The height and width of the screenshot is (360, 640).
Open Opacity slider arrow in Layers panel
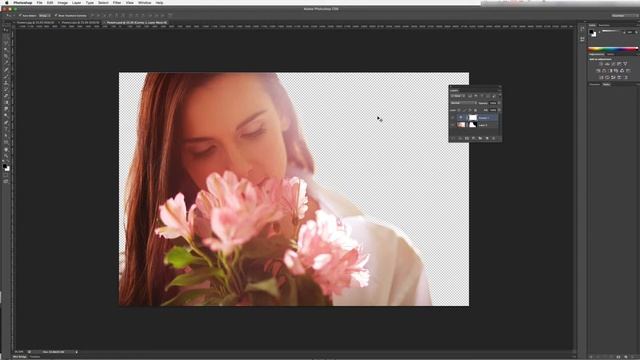499,103
